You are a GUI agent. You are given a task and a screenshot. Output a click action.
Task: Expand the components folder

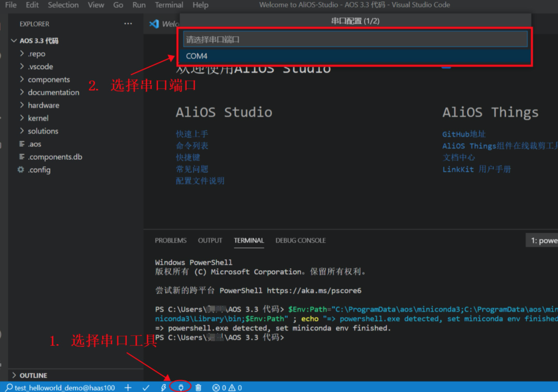pyautogui.click(x=49, y=80)
